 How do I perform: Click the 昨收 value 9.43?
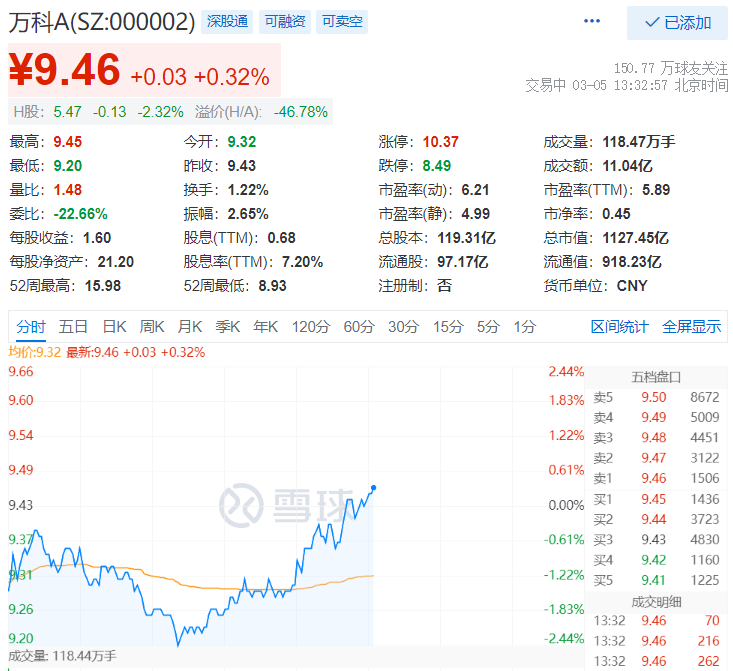pyautogui.click(x=242, y=166)
